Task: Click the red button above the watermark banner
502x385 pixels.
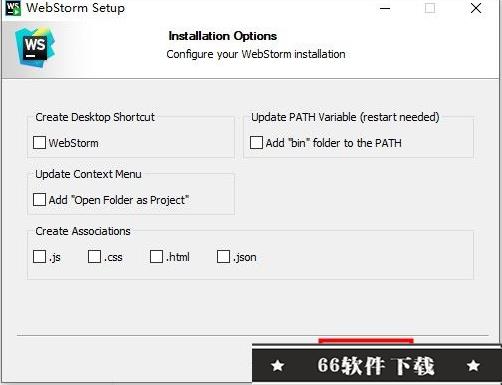Action: (366, 341)
